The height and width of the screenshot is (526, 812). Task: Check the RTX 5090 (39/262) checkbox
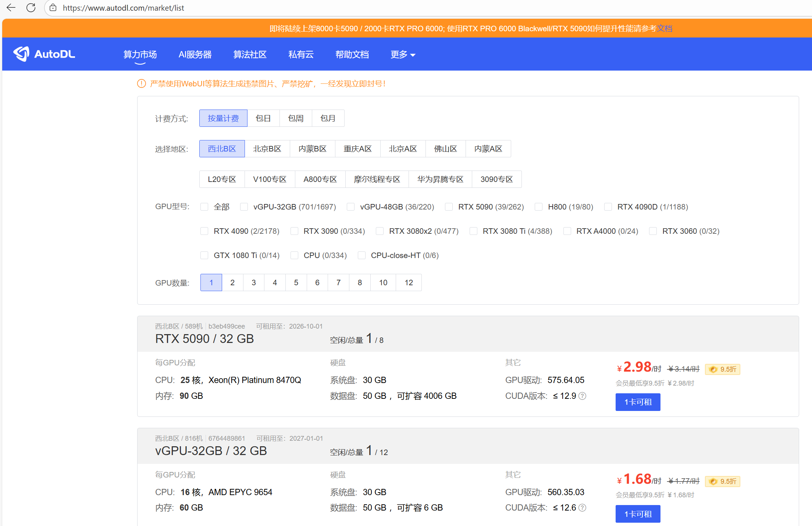tap(449, 207)
